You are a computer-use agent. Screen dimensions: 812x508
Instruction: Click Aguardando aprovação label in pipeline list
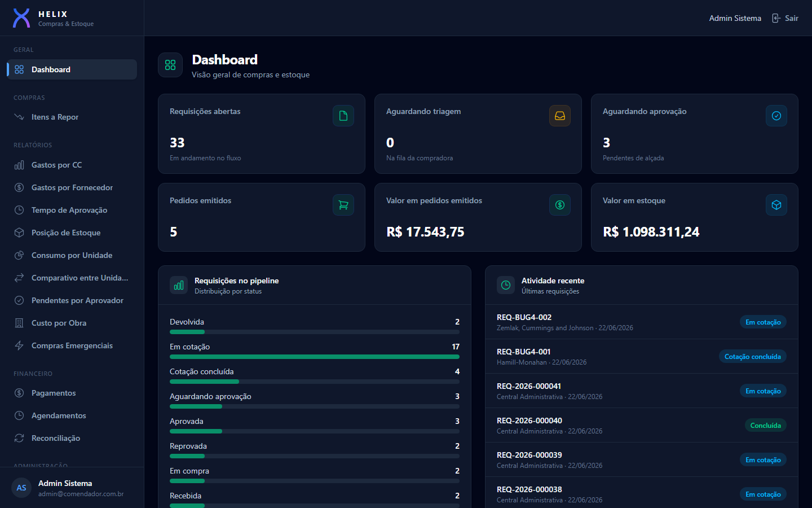coord(210,396)
